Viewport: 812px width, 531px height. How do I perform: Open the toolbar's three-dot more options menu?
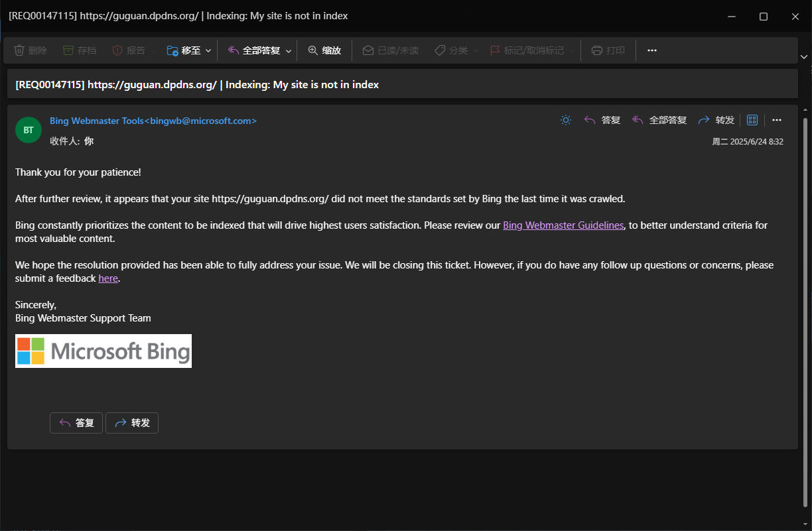(x=651, y=50)
